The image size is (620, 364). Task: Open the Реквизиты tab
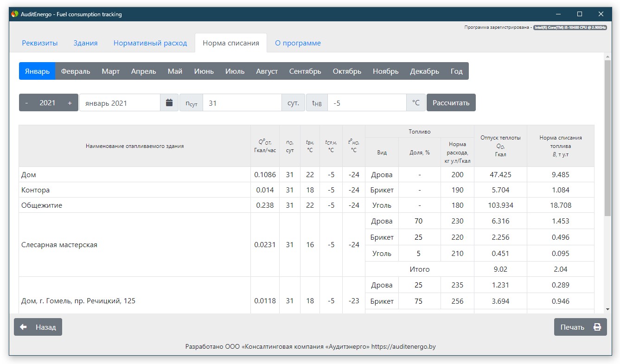coord(40,43)
